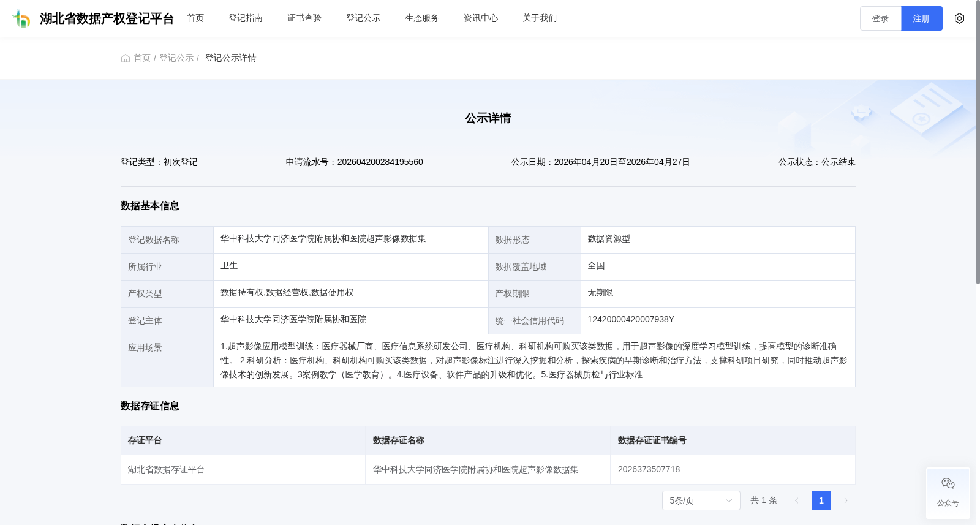Click 登记公示详情 breadcrumb text
The width and height of the screenshot is (980, 525).
point(230,58)
